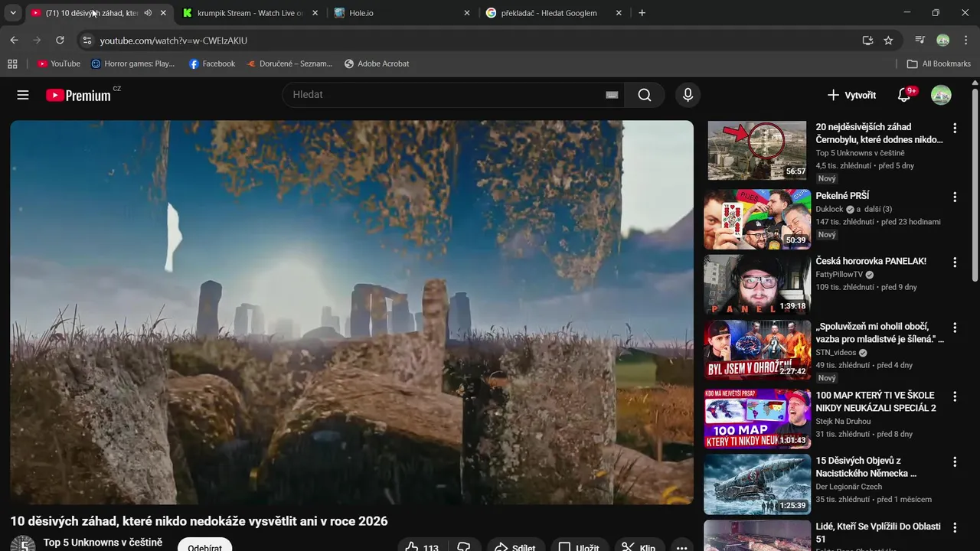Open options for Česká hororovka PANELAK
The height and width of the screenshot is (551, 980).
[954, 262]
